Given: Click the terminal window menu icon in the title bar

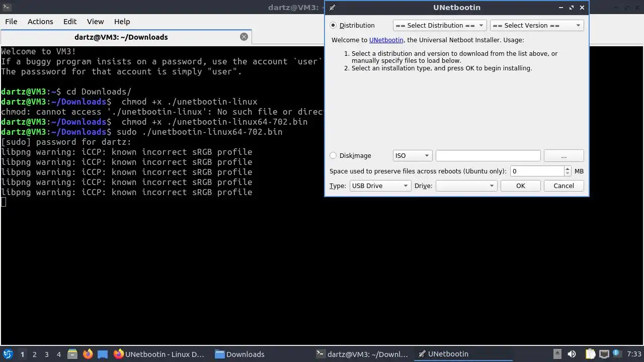Looking at the screenshot, I should pos(7,7).
